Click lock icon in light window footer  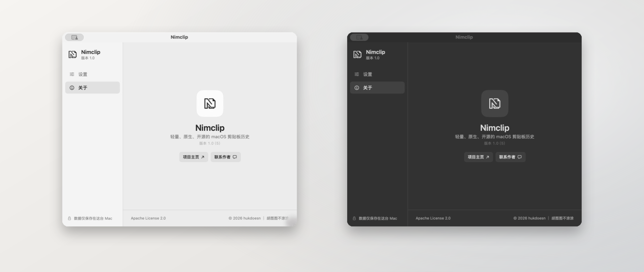click(70, 218)
